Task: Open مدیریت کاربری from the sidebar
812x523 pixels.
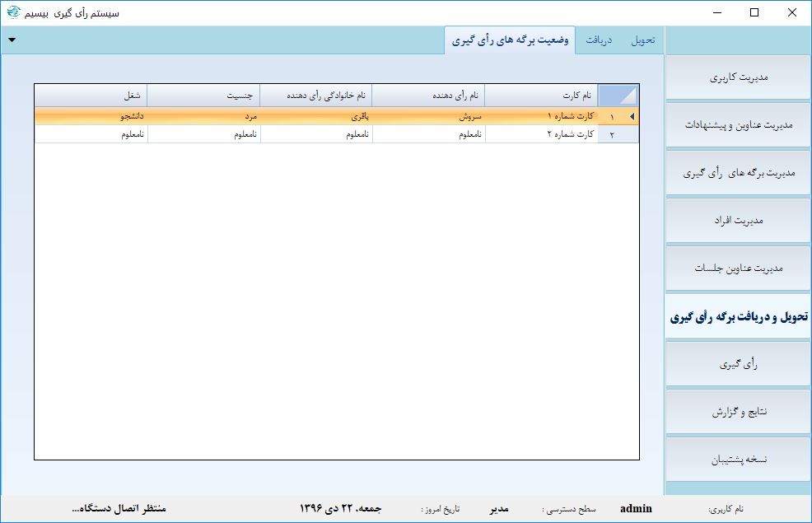Action: click(737, 77)
